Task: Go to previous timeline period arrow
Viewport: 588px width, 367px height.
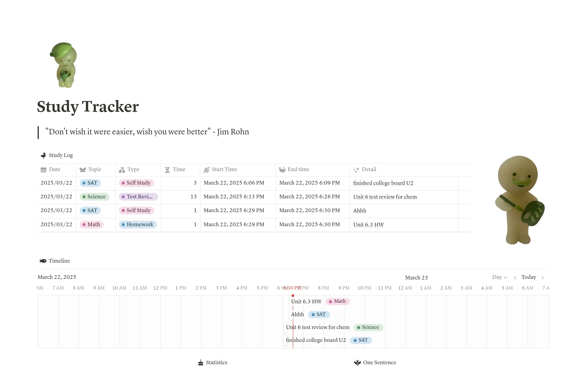Action: pos(515,278)
